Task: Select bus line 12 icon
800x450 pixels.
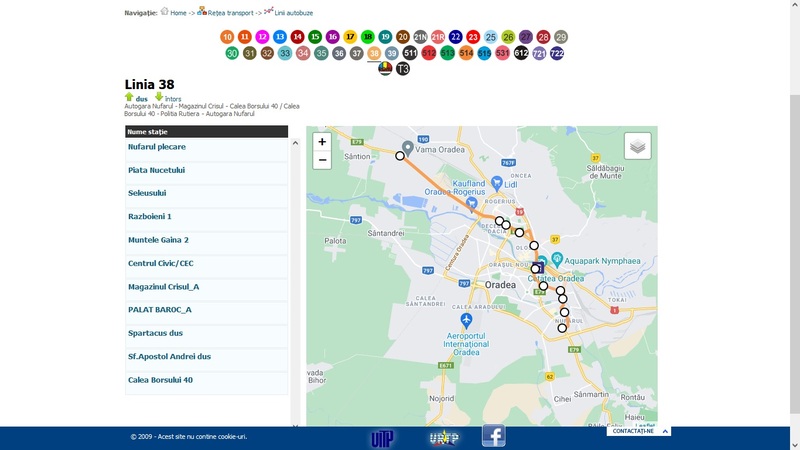Action: point(262,37)
